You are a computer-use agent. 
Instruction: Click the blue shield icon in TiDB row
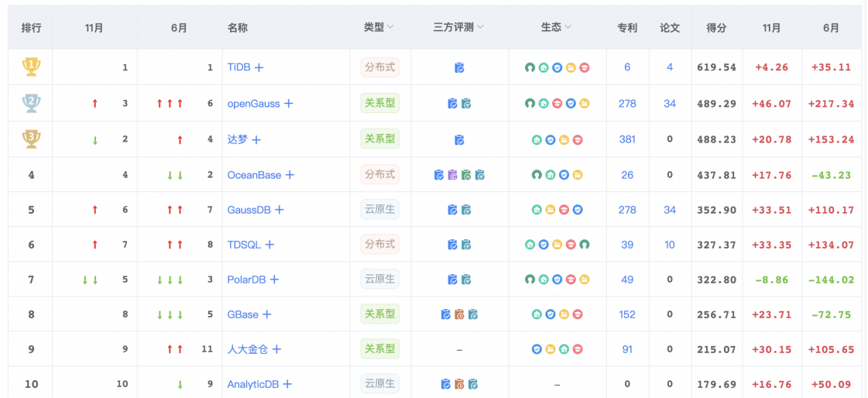point(558,67)
